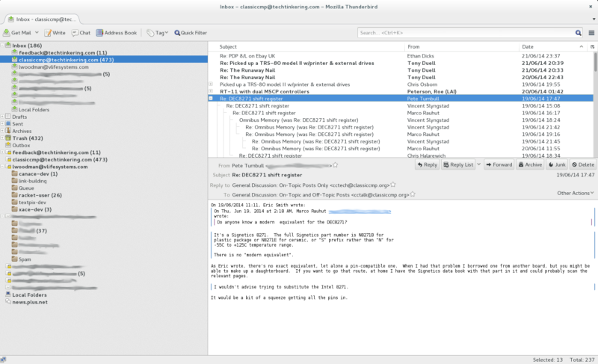Archive the selected message
This screenshot has width=598, height=364.
click(x=530, y=164)
